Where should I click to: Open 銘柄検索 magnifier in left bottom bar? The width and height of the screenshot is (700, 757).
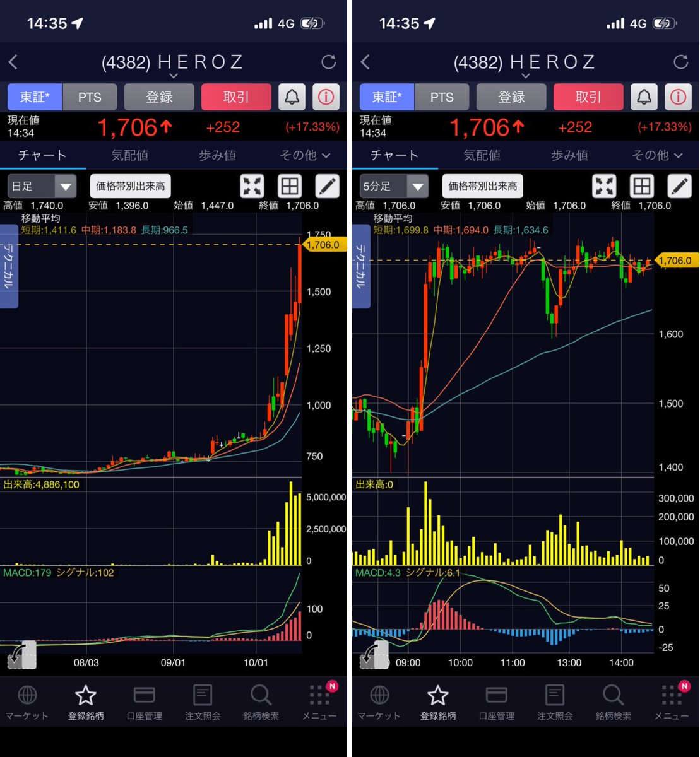[x=261, y=703]
